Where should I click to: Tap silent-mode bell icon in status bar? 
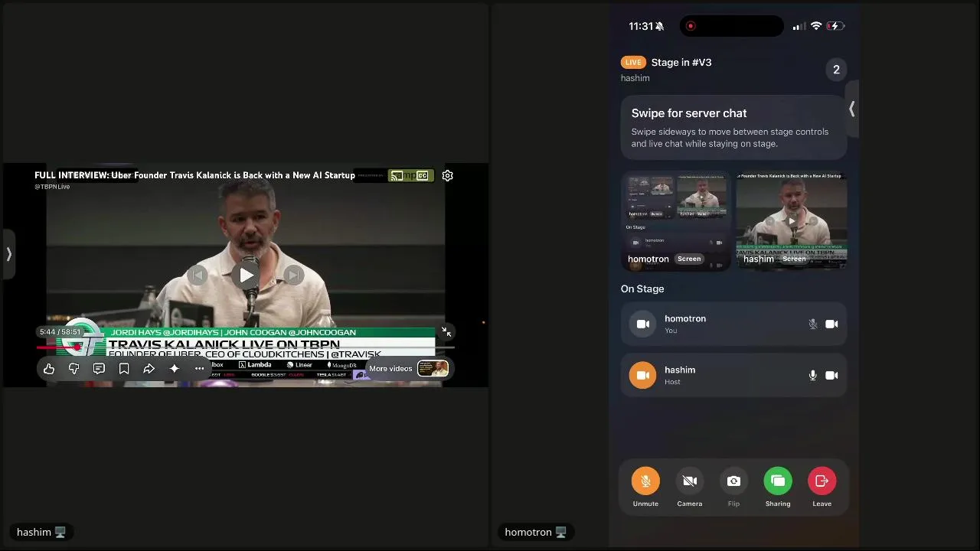click(x=660, y=26)
